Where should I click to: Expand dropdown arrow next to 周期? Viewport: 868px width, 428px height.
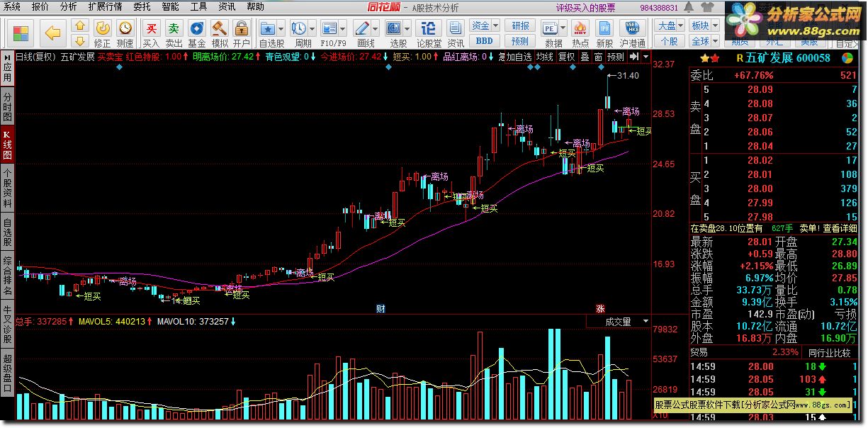(312, 28)
